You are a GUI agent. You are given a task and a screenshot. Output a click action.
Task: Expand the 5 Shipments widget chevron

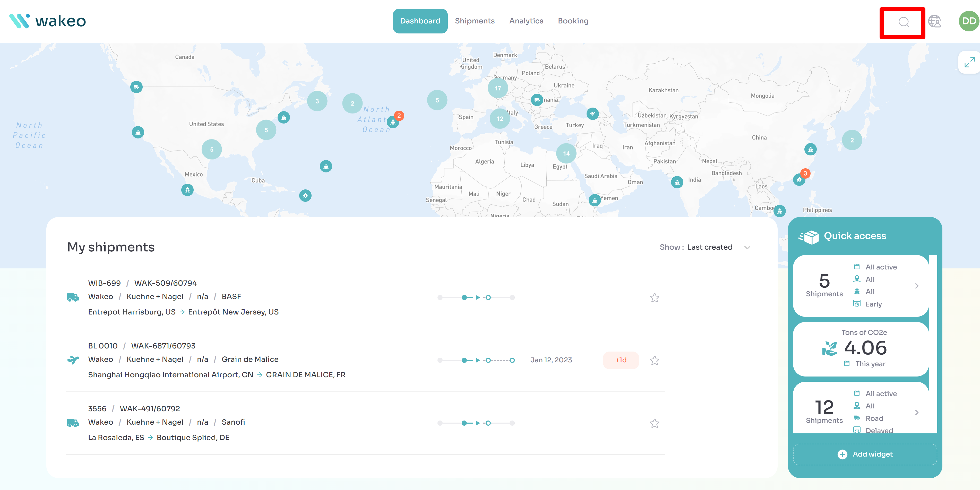[917, 286]
